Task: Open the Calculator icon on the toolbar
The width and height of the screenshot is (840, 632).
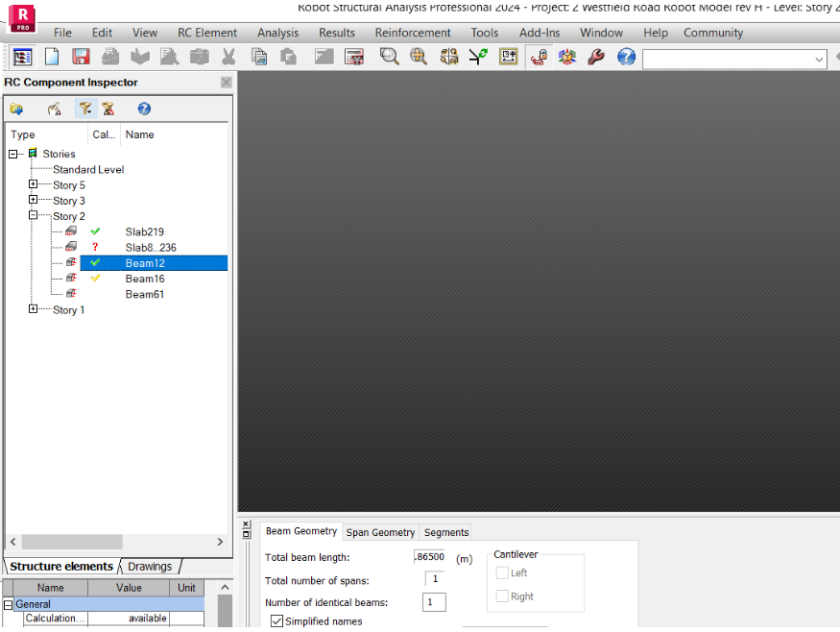Action: click(x=354, y=56)
